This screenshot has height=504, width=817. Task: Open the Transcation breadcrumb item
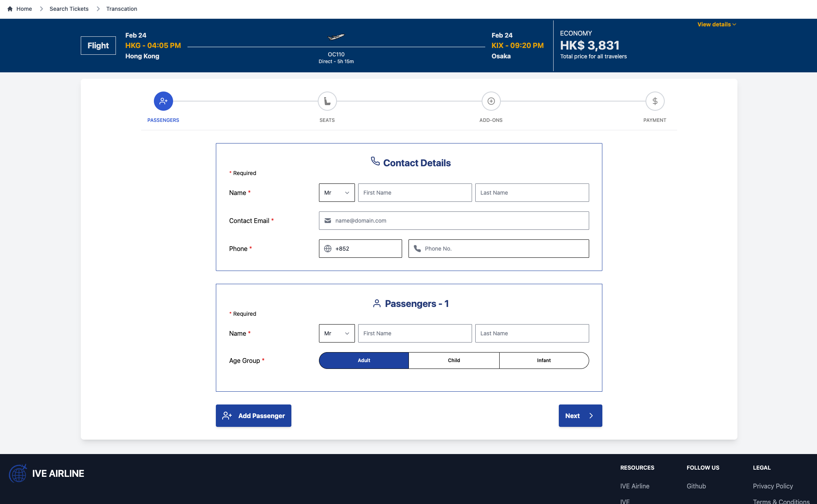122,9
